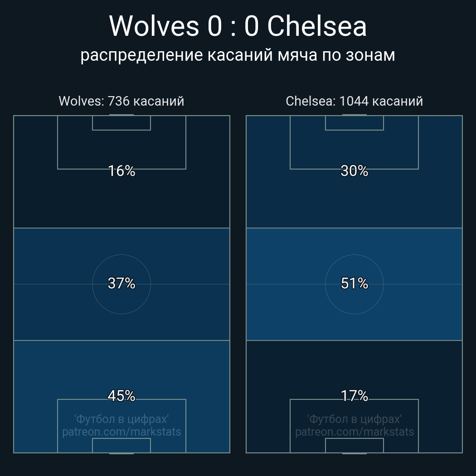This screenshot has width=476, height=476.
Task: Click the top six-yard box on Chelsea pitch
Action: (355, 123)
